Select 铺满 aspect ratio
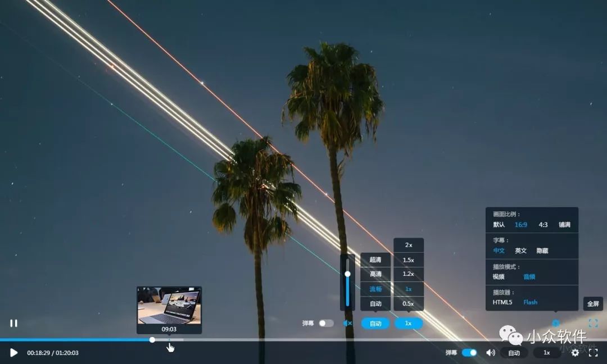Screen dimensions: 607x364 564,224
